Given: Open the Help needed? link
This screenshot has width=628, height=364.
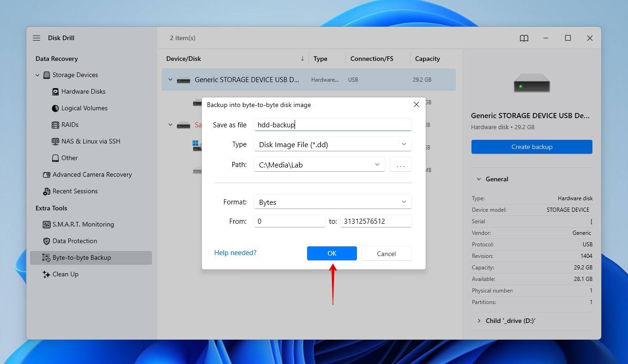Looking at the screenshot, I should [x=235, y=252].
